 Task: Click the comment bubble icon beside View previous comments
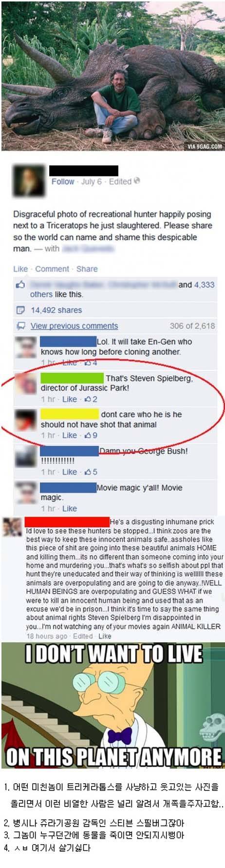[20, 326]
